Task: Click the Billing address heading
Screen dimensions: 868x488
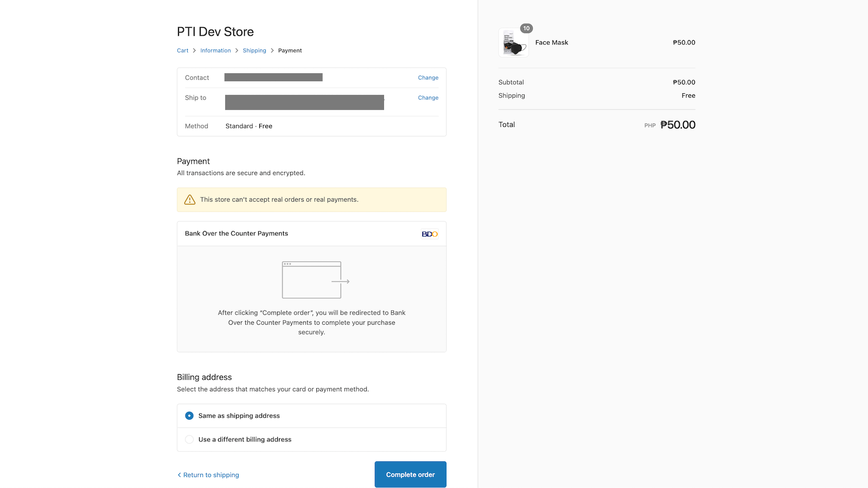Action: click(x=204, y=377)
